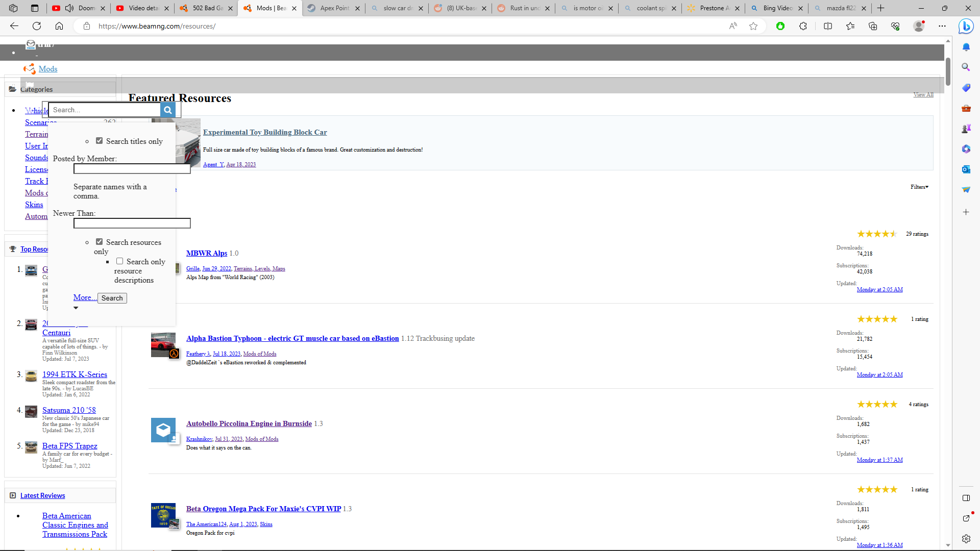The image size is (980, 551).
Task: Open browser extensions puzzle icon
Action: (803, 26)
